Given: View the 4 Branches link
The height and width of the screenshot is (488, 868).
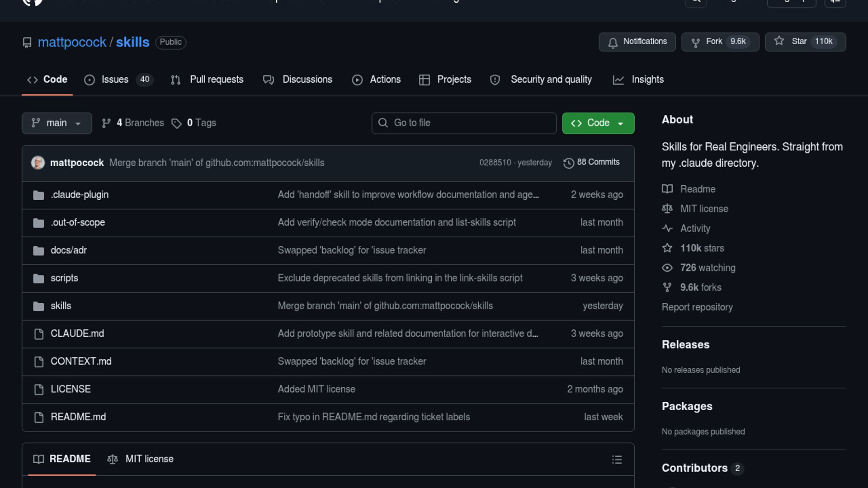Looking at the screenshot, I should [133, 123].
